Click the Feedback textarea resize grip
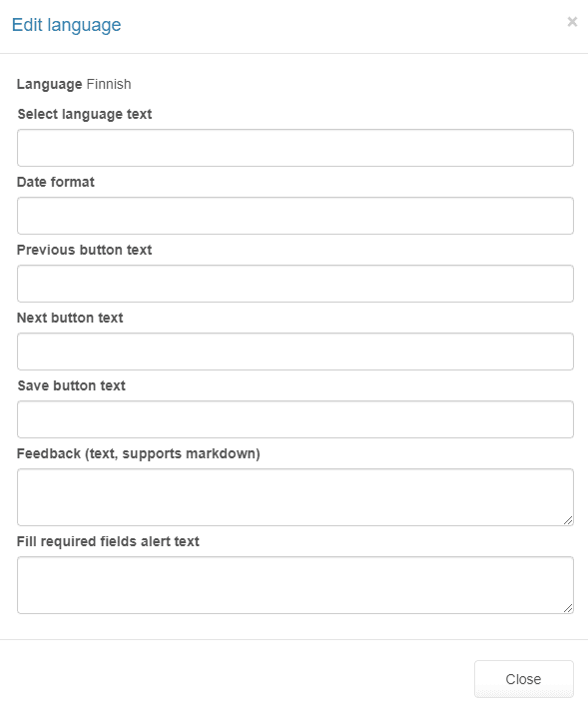Image resolution: width=588 pixels, height=711 pixels. pos(568,520)
